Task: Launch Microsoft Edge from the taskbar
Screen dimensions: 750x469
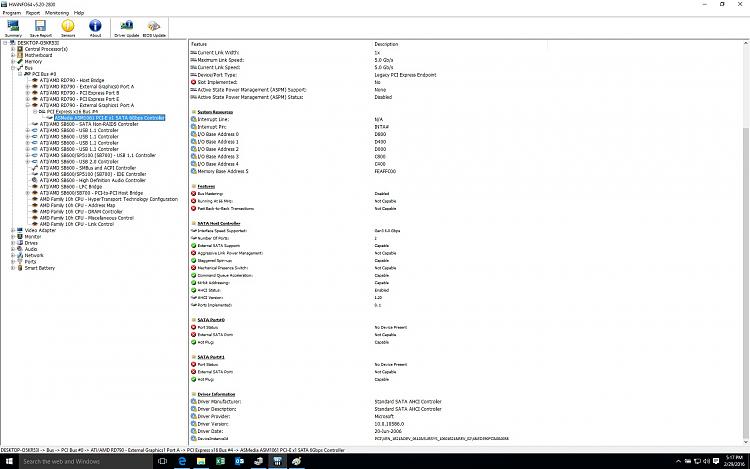Action: pos(182,461)
